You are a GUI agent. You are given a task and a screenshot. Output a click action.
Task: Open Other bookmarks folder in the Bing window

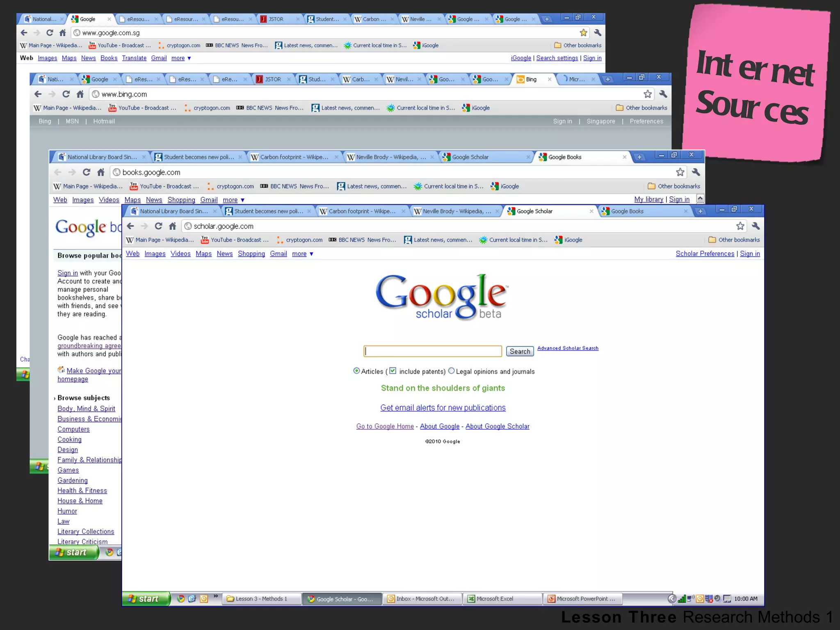point(641,108)
